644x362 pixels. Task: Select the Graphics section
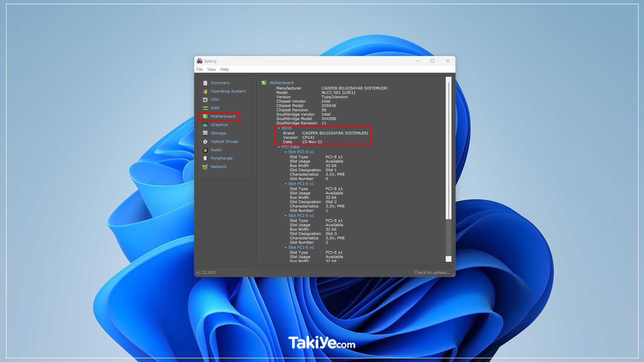click(x=219, y=125)
